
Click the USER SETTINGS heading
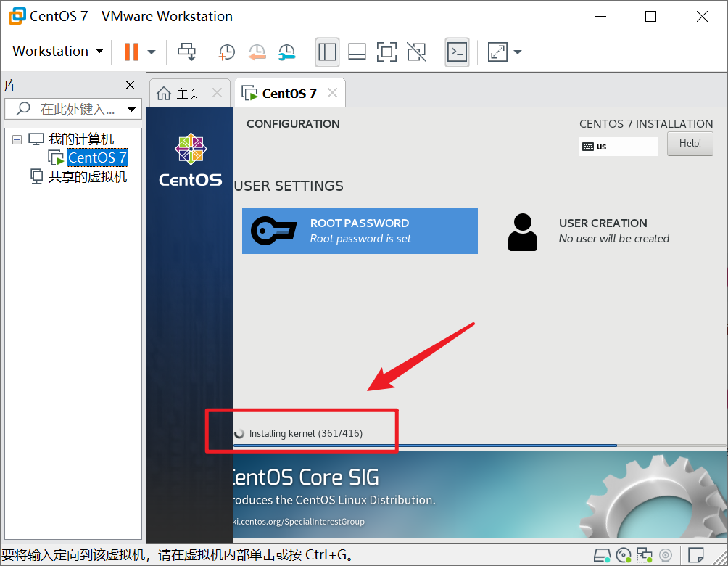tap(289, 186)
